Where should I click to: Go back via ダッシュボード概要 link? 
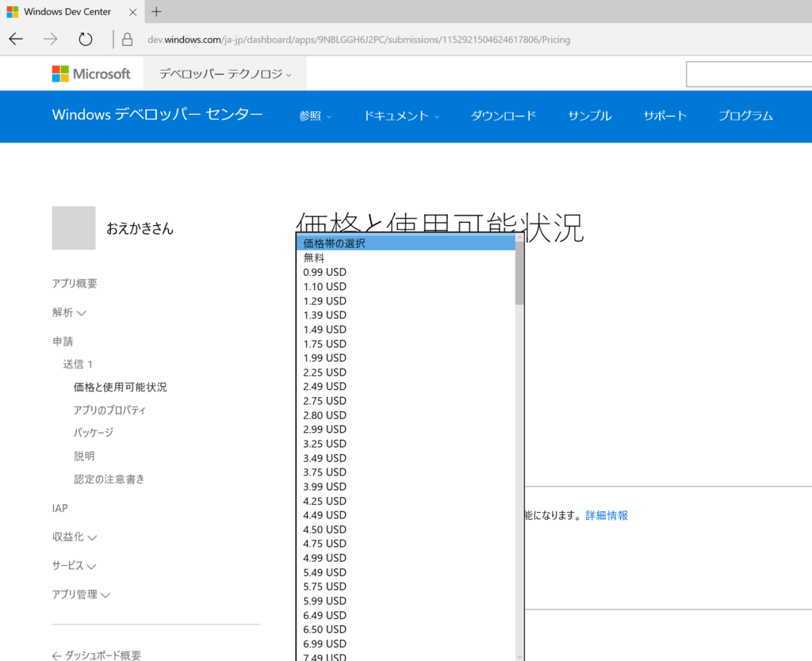click(96, 655)
